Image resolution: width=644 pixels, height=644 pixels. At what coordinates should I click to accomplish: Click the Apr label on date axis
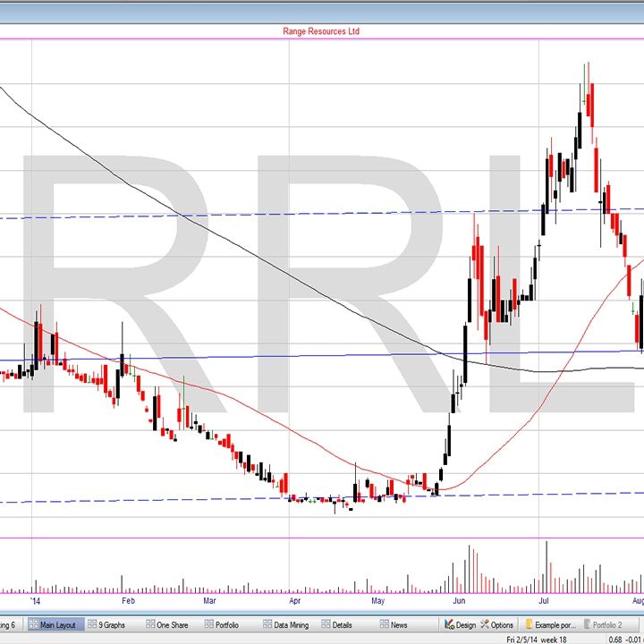294,602
